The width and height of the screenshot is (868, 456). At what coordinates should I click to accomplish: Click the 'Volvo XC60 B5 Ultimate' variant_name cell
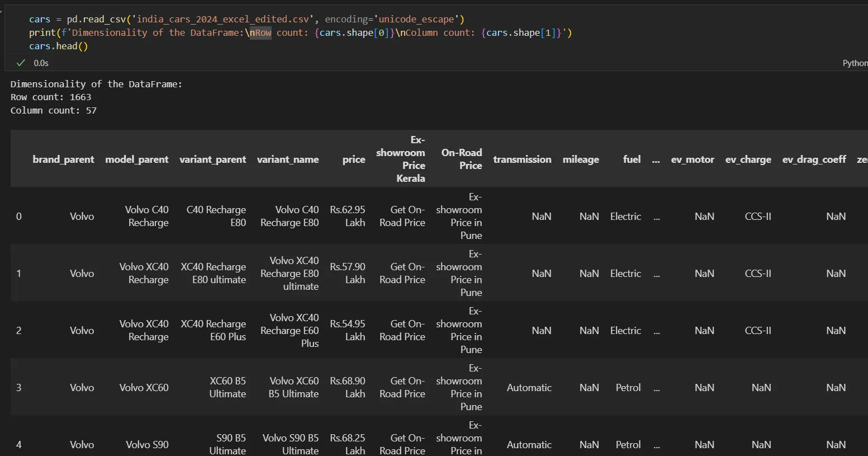293,387
